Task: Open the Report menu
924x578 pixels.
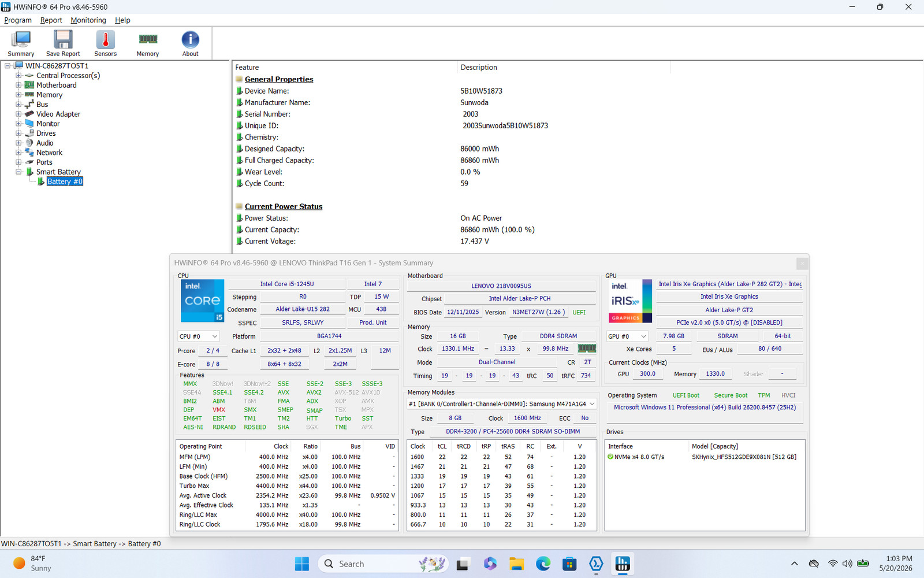Action: point(51,20)
